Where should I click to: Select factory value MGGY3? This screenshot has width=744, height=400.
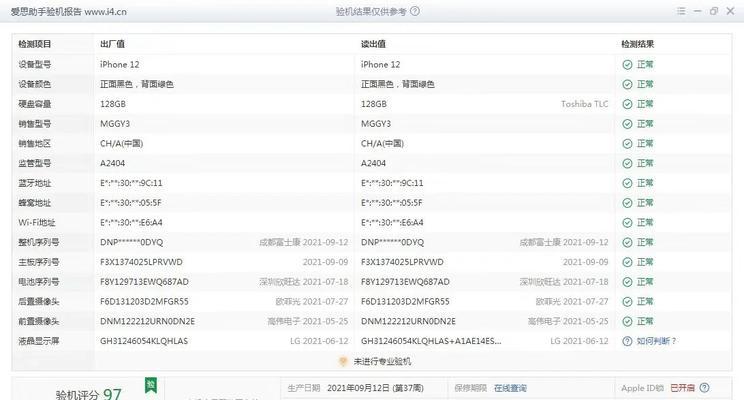tap(115, 124)
